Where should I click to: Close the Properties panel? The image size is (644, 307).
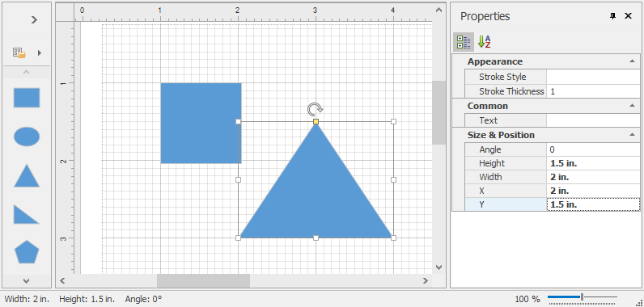pos(628,16)
